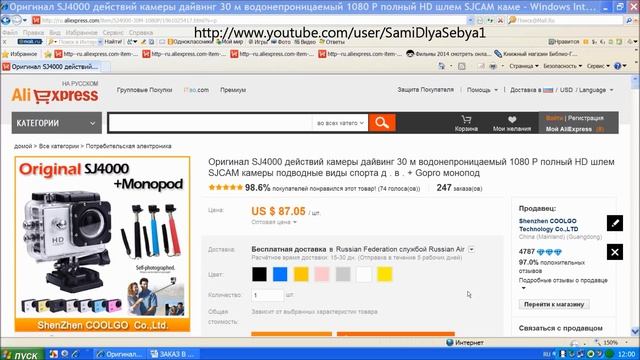Open the Справка menu
Image resolution: width=640 pixels, height=360 pixels.
[141, 32]
